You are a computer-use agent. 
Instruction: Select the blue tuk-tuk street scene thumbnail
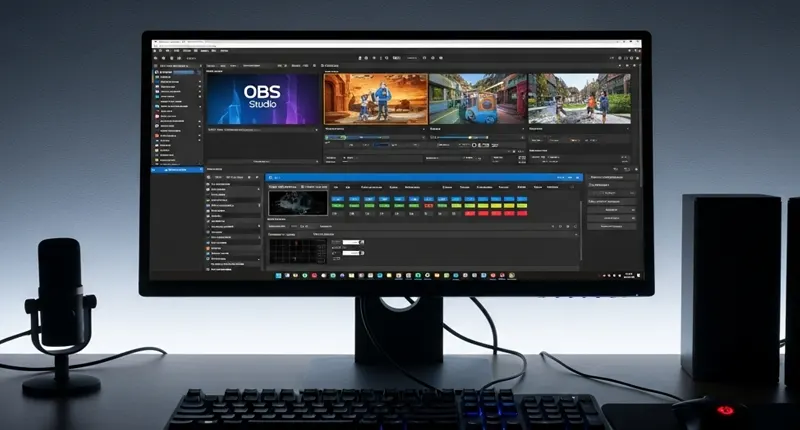coord(478,99)
